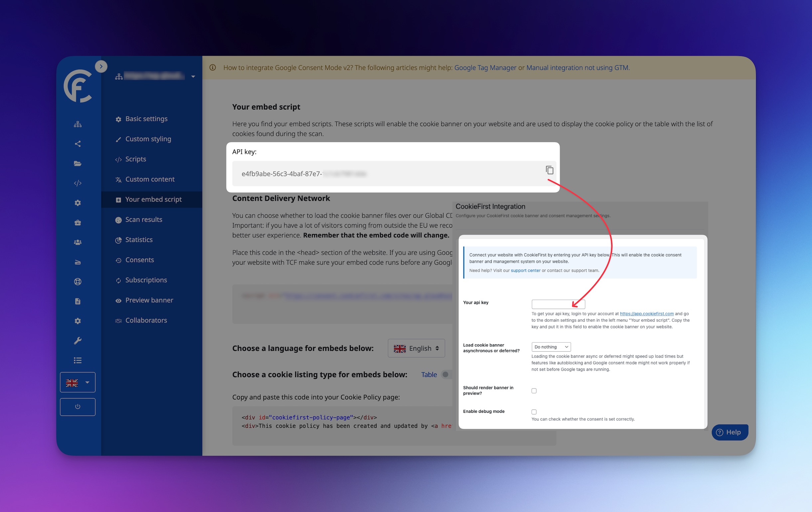
Task: Expand the sidebar with the round chevron button
Action: coord(101,67)
